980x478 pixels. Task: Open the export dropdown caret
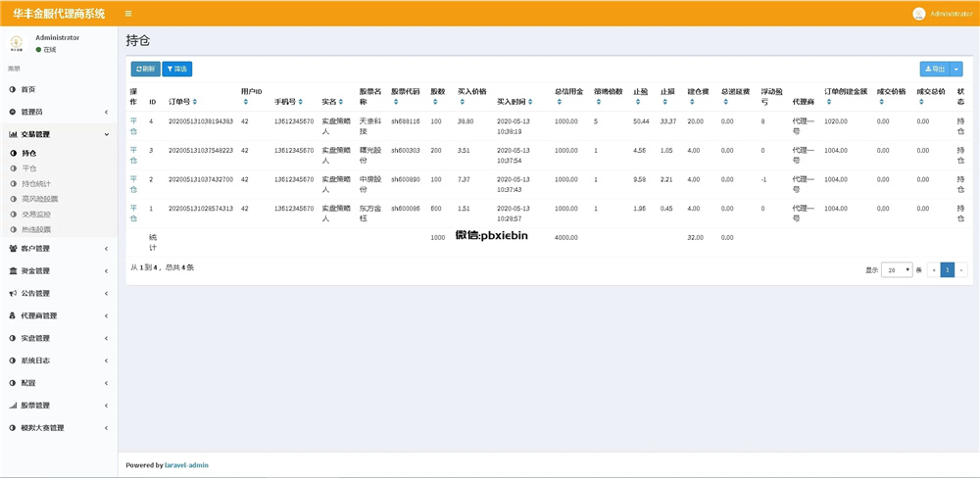pos(956,70)
